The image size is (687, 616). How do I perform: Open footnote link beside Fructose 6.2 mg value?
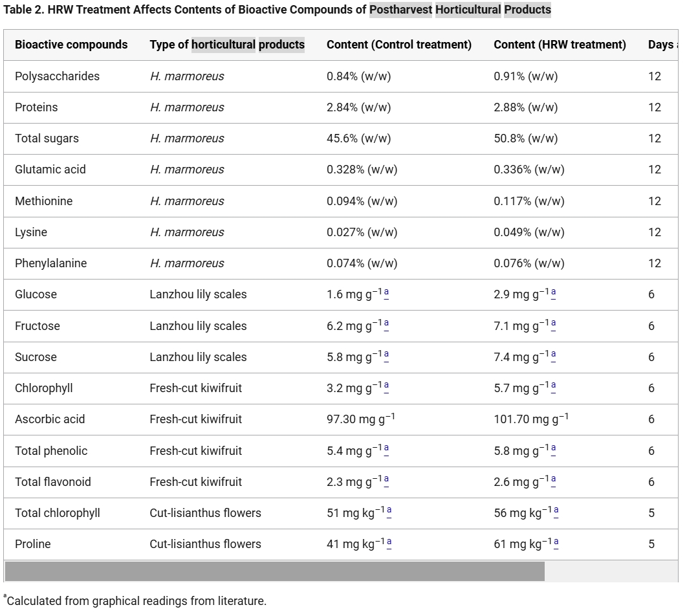[x=386, y=324]
